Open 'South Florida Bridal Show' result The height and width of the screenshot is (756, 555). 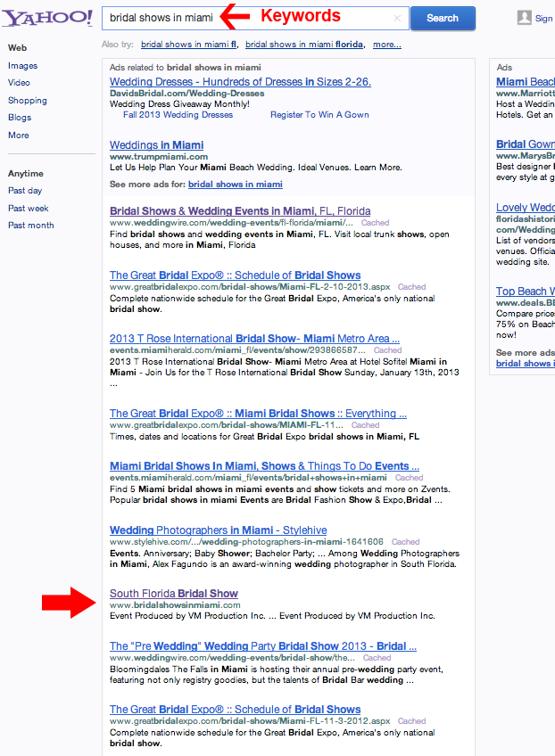point(174,594)
